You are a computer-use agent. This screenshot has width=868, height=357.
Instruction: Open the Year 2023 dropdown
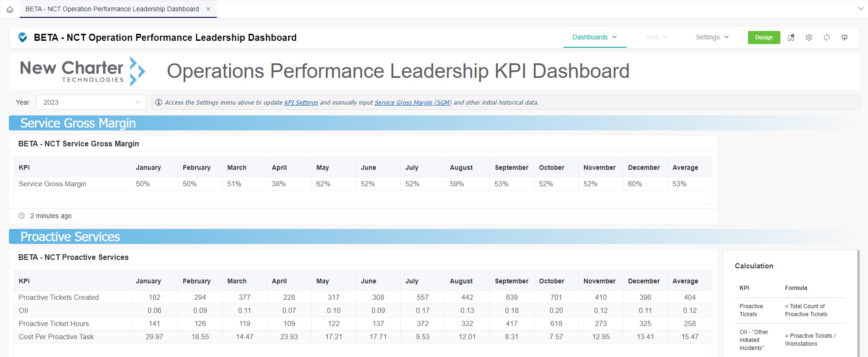click(x=91, y=102)
